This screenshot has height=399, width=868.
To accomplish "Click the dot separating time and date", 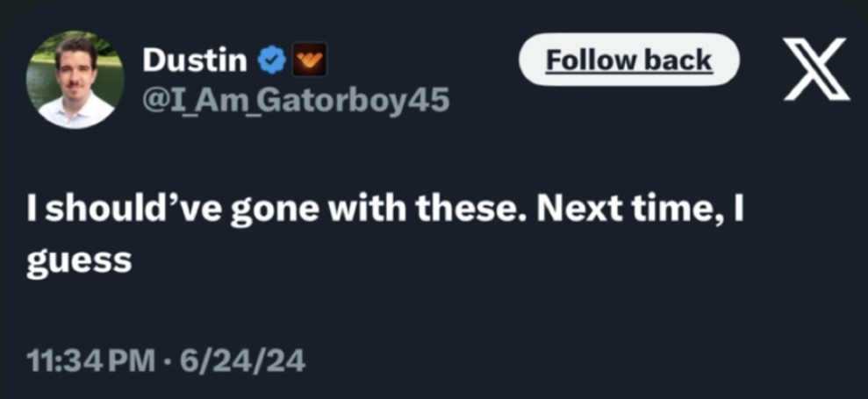I will (169, 361).
